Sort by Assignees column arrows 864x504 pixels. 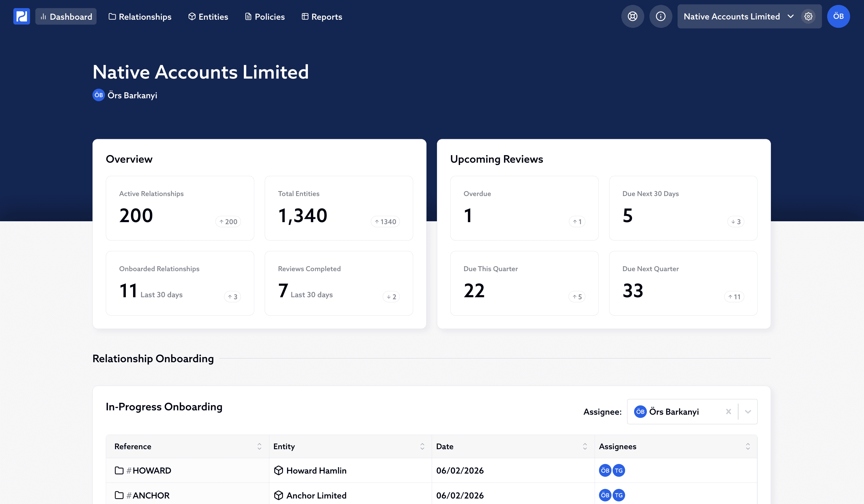tap(747, 446)
